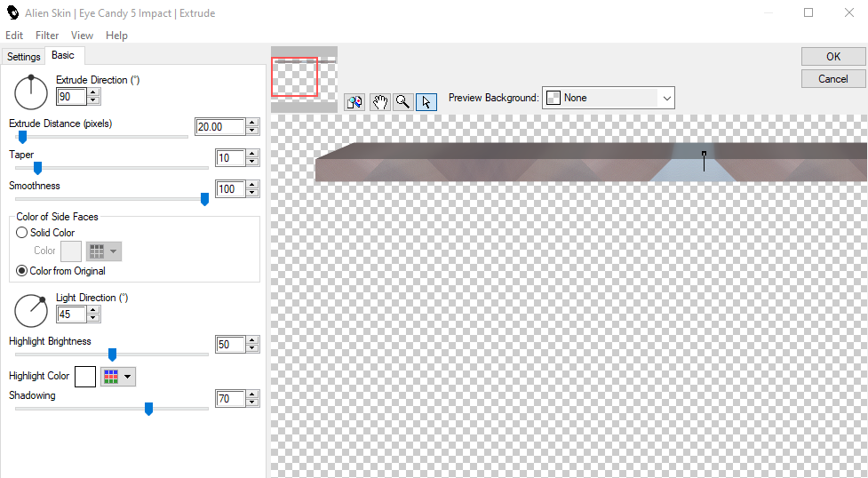Viewport: 868px width, 478px height.
Task: Decrease Extrude Distance with down arrow
Action: pos(252,131)
